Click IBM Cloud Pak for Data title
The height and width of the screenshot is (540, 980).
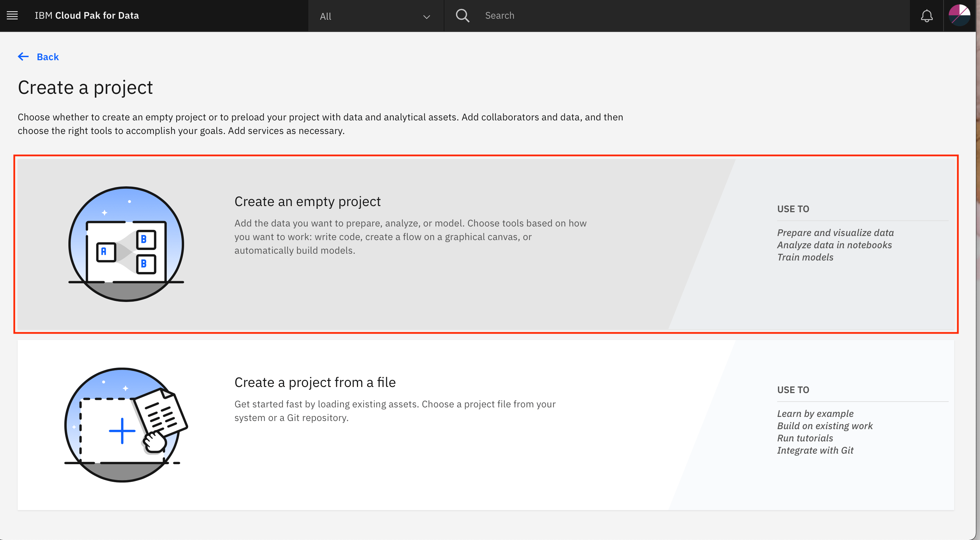click(x=87, y=16)
